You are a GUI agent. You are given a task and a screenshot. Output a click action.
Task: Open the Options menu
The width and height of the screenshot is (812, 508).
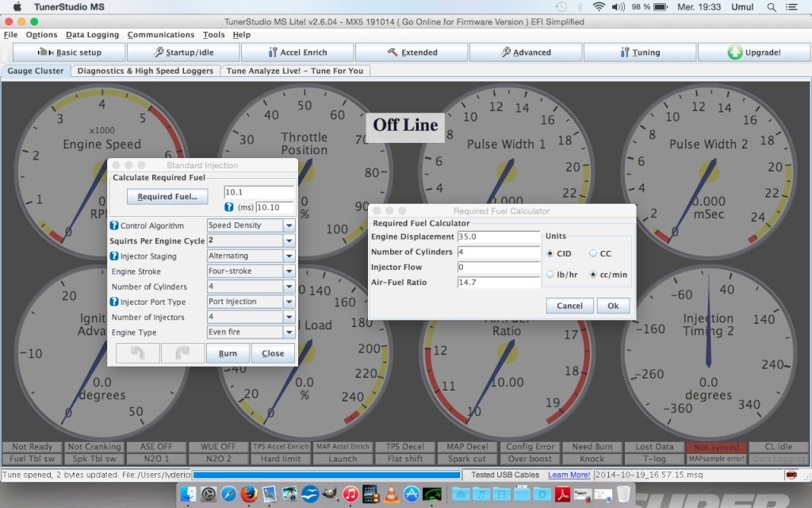(x=41, y=35)
